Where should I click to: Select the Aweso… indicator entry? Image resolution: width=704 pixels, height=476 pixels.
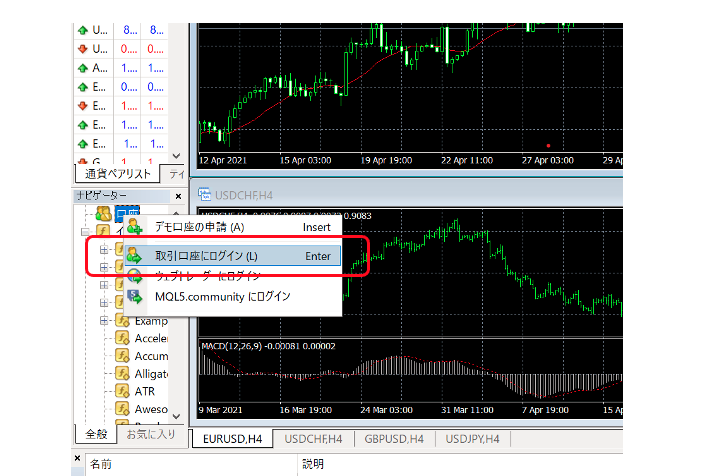pyautogui.click(x=151, y=409)
